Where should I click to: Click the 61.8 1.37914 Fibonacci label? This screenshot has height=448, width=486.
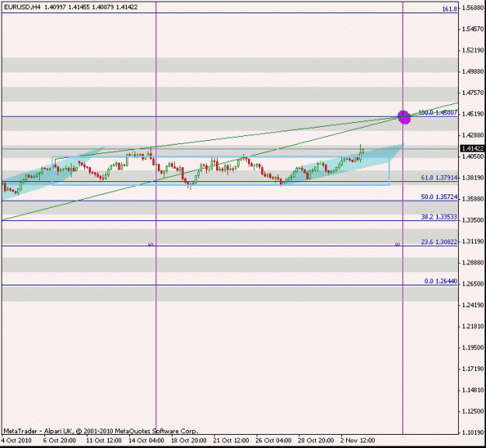click(439, 177)
